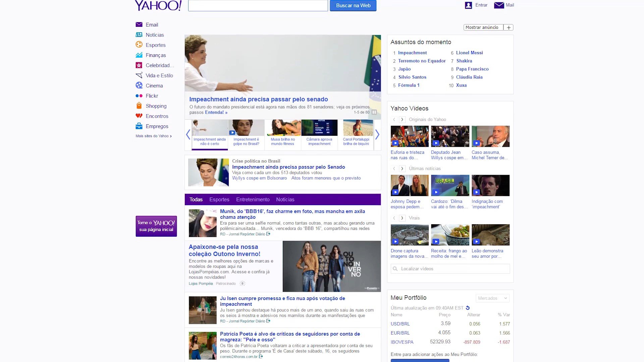This screenshot has width=644, height=362.
Task: Click the Mail envelope icon at top right
Action: point(499,5)
